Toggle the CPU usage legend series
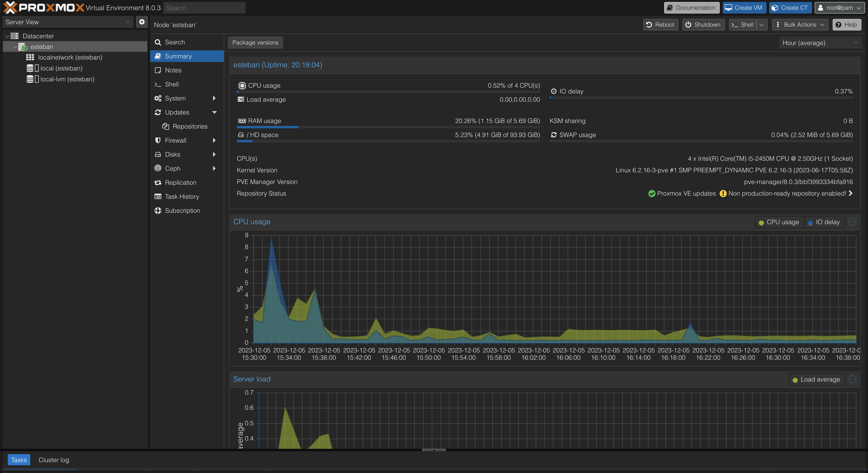This screenshot has width=868, height=473. pos(779,222)
